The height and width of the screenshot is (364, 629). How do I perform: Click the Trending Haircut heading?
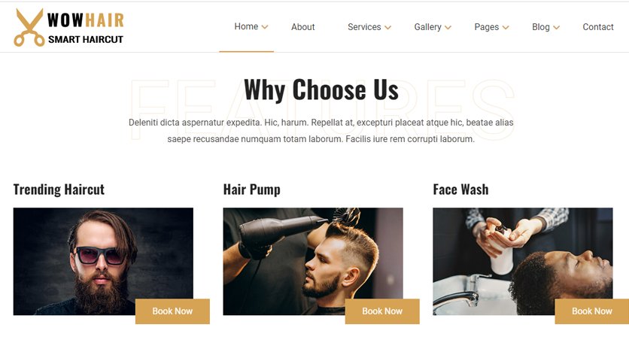(59, 190)
